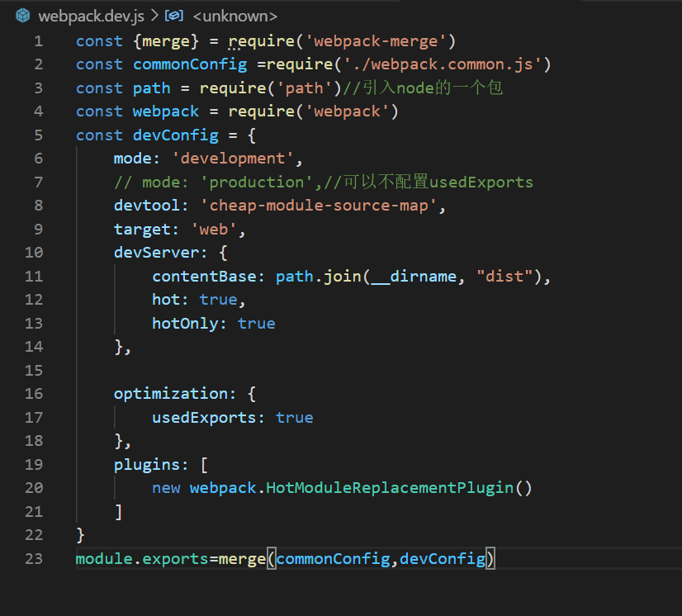Click commonConfig variable on line 2
This screenshot has width=682, height=616.
click(190, 64)
